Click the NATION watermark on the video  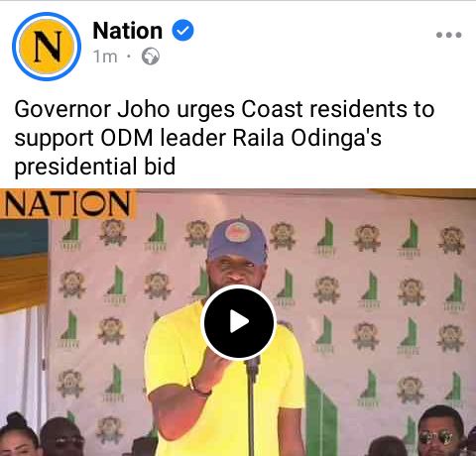tap(67, 204)
